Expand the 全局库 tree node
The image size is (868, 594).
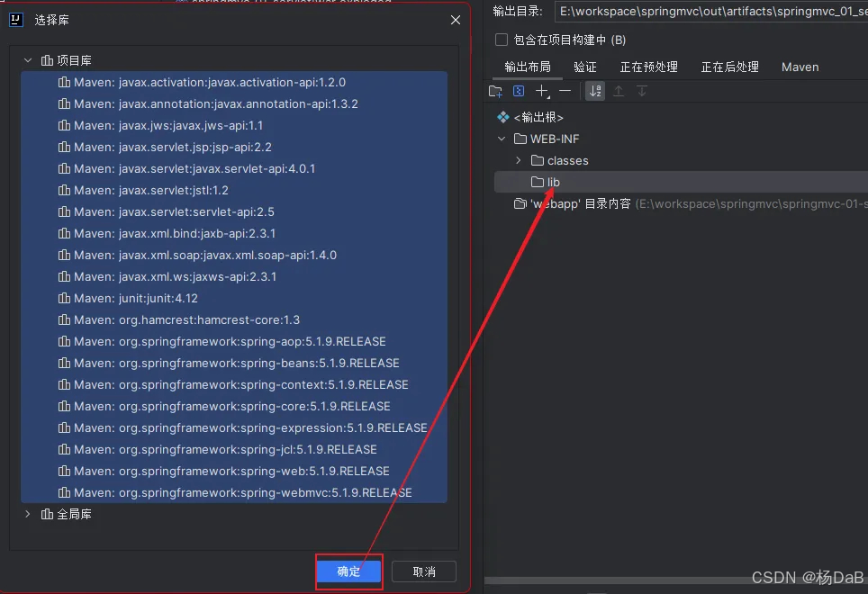click(x=28, y=514)
